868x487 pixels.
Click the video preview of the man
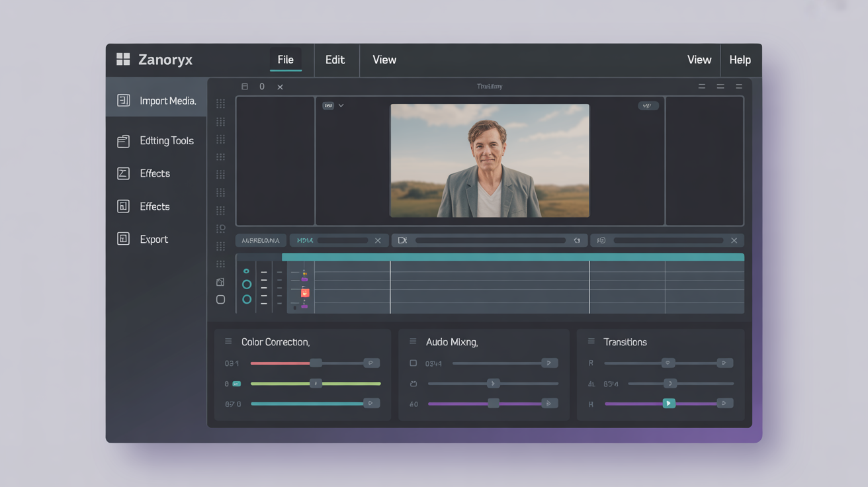[x=490, y=160]
